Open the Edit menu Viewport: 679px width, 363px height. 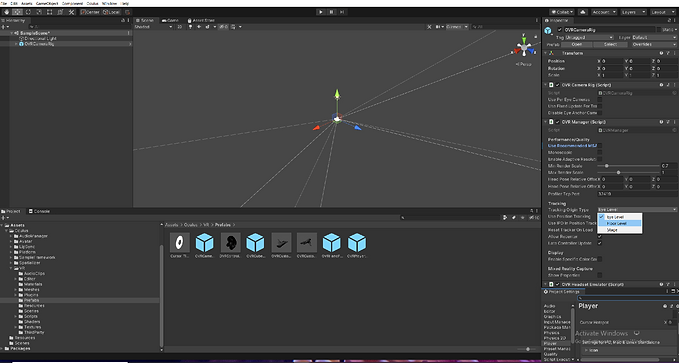[13, 3]
